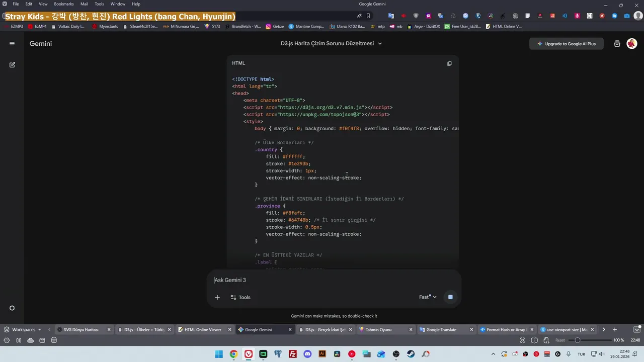
Task: Open the Arşiv - DiziBOX bookmark
Action: [x=424, y=27]
